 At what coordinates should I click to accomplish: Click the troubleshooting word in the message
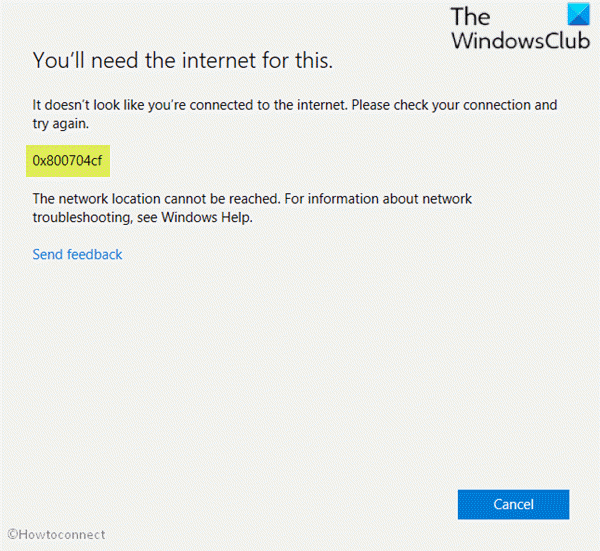coord(83,218)
